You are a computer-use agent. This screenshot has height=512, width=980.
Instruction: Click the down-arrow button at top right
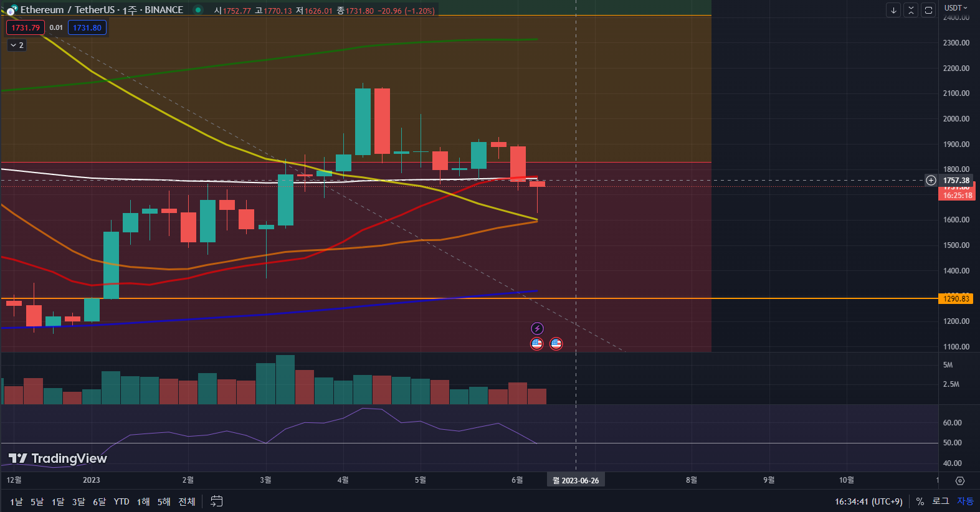tap(893, 10)
